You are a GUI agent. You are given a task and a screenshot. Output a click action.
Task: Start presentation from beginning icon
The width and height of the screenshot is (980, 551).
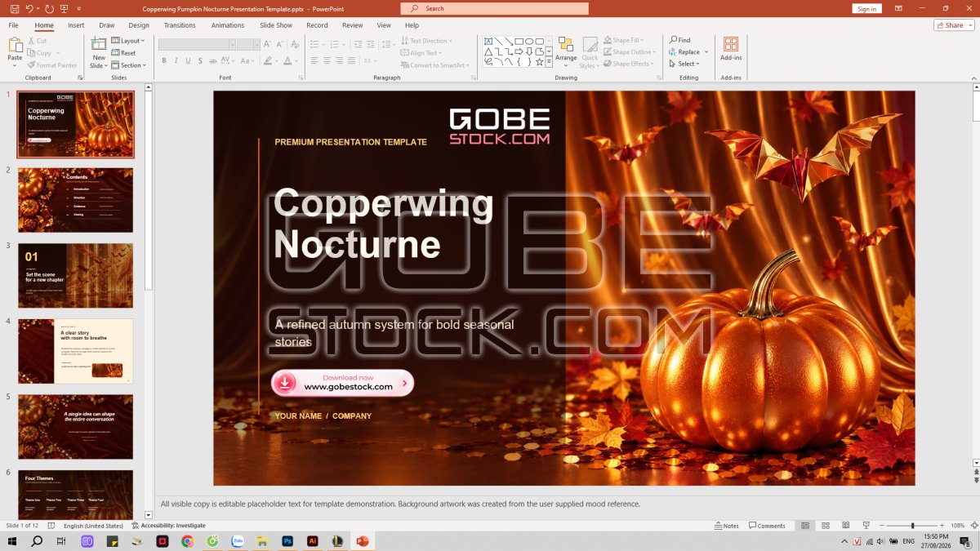coord(65,8)
